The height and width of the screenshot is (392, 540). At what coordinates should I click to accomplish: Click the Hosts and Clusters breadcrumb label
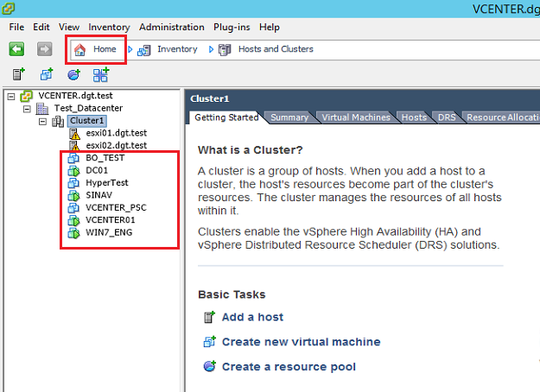(x=276, y=49)
